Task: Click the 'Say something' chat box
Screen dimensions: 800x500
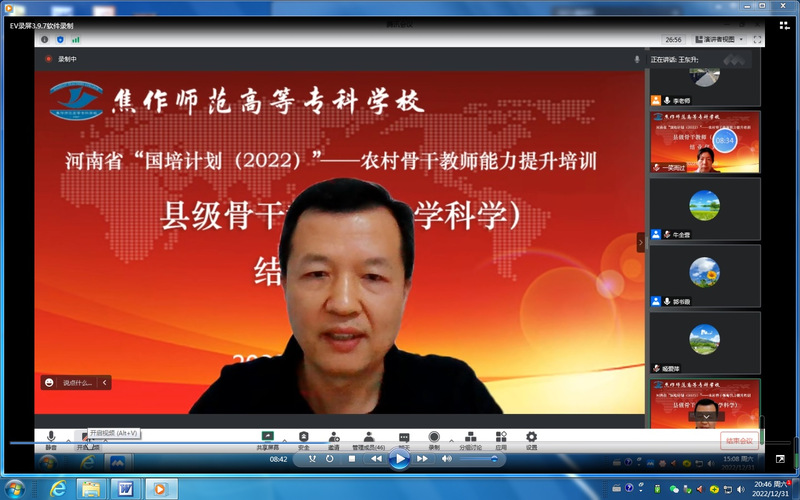Action: [70, 382]
